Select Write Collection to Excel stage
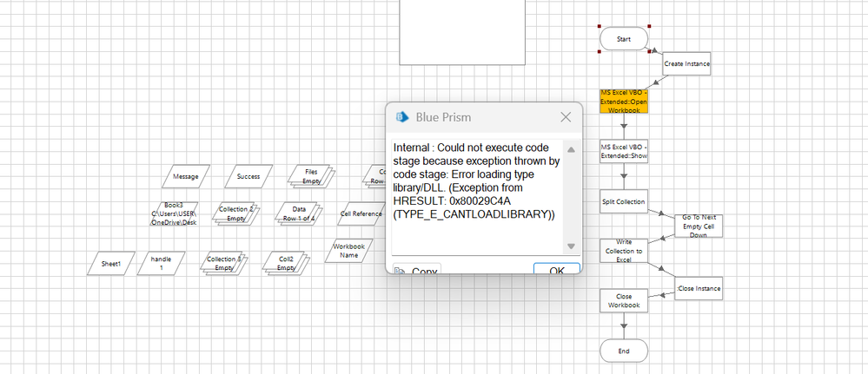Screen dimensions: 868x374 tap(624, 251)
